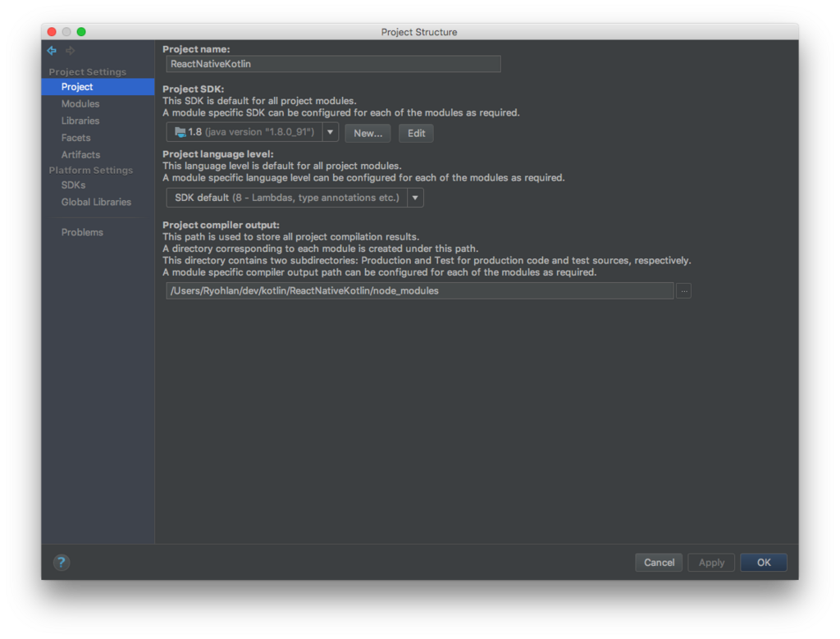Click the Cancel button
840x639 pixels.
[x=659, y=563]
